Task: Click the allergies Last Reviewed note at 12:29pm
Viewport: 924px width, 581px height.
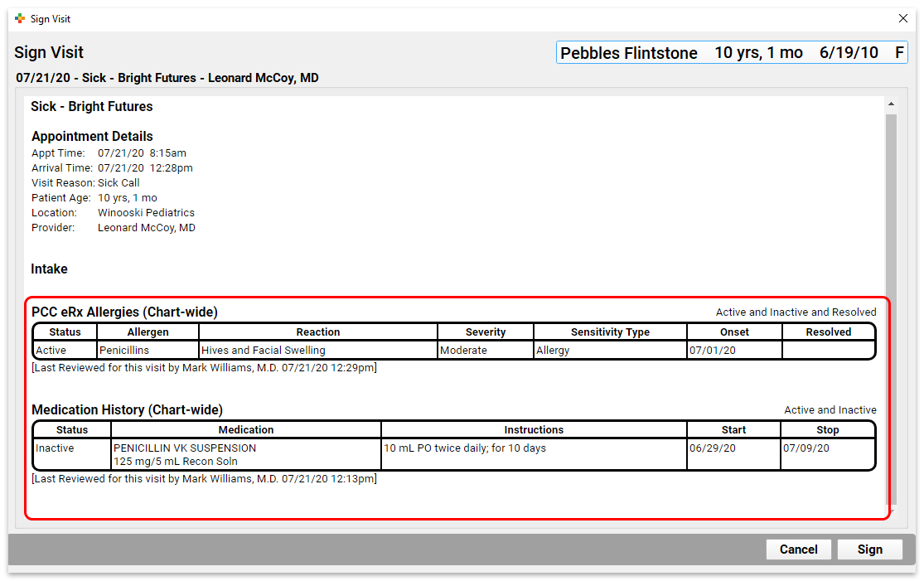Action: [204, 368]
